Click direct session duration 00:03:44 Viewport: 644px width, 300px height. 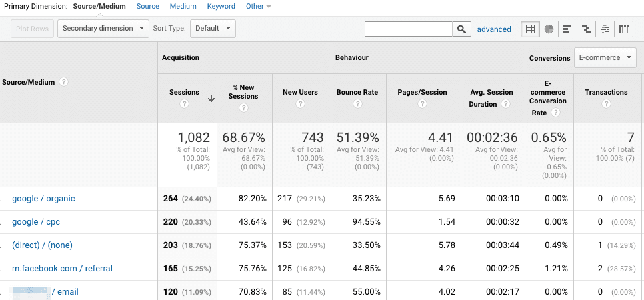tap(503, 245)
